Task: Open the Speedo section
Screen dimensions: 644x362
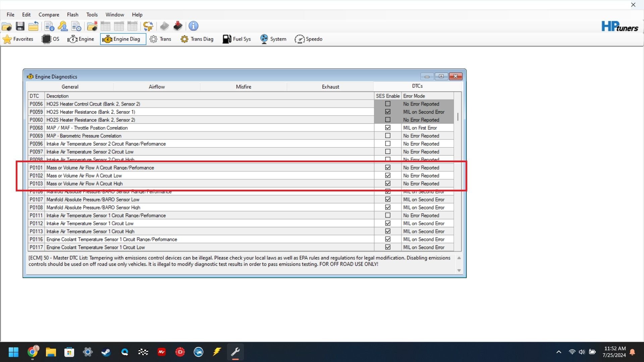Action: tap(309, 39)
